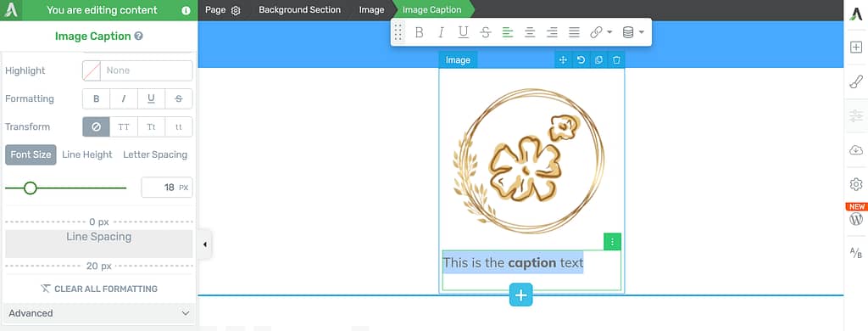
Task: Duplicate the Image element
Action: click(x=598, y=60)
